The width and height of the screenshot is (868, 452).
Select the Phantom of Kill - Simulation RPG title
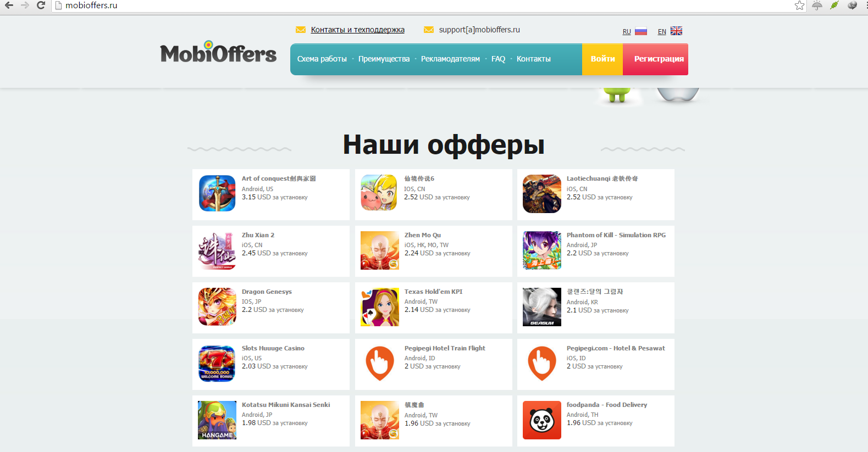click(616, 235)
